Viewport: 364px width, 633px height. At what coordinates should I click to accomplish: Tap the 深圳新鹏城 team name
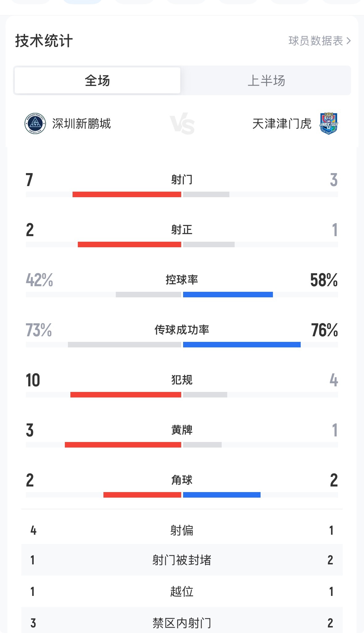82,124
